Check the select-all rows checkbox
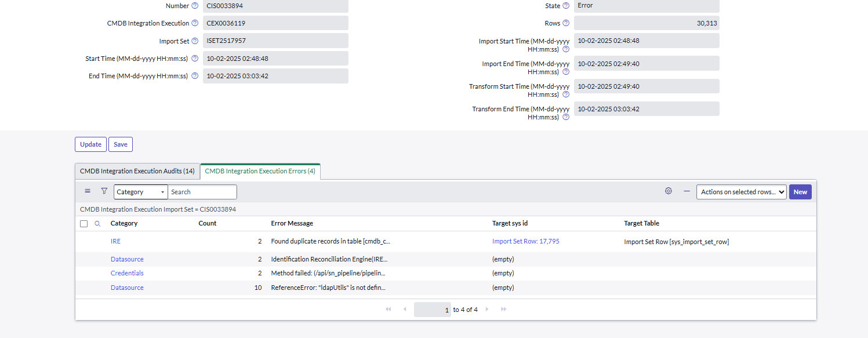Screen dimensions: 868x338 (84, 224)
